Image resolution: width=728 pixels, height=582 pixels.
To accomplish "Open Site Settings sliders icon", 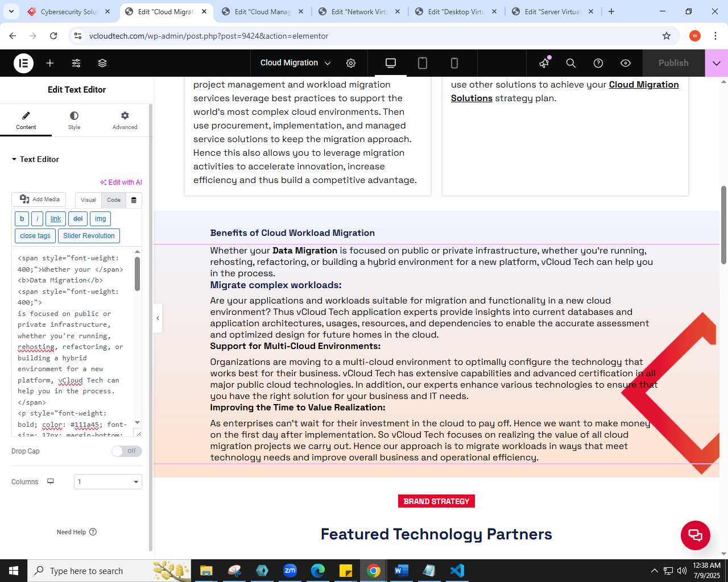I will coord(76,63).
